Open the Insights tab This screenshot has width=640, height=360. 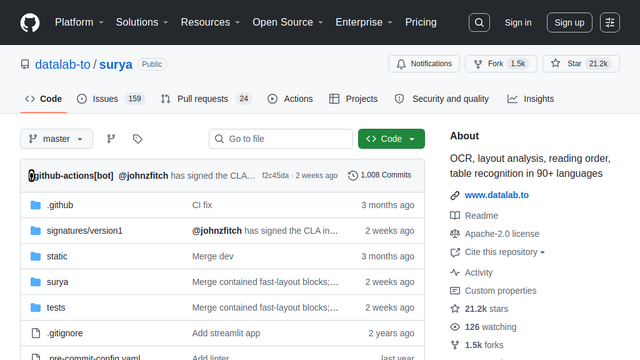[x=531, y=99]
